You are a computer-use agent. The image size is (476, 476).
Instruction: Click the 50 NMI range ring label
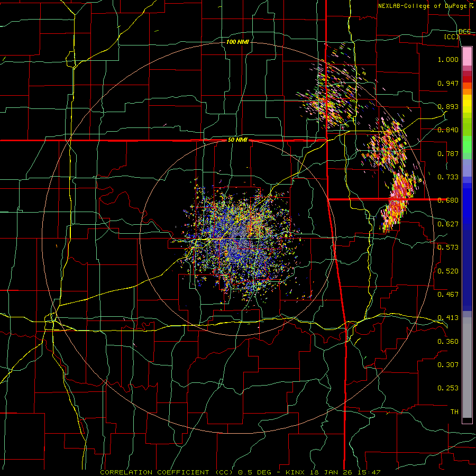[x=237, y=140]
